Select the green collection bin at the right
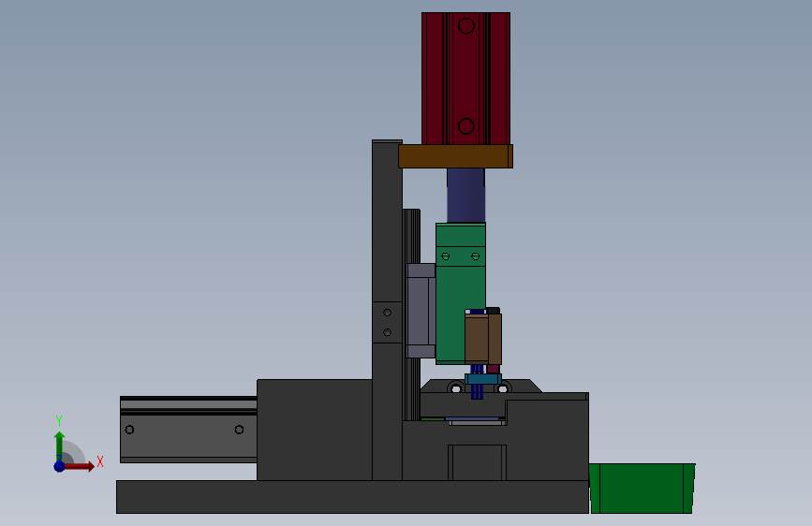812x526 pixels. pos(642,489)
